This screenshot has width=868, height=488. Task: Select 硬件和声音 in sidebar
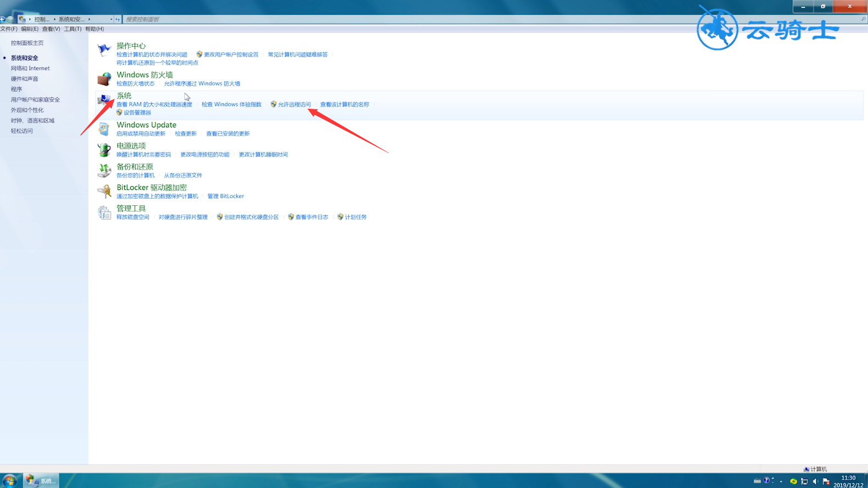pos(25,79)
